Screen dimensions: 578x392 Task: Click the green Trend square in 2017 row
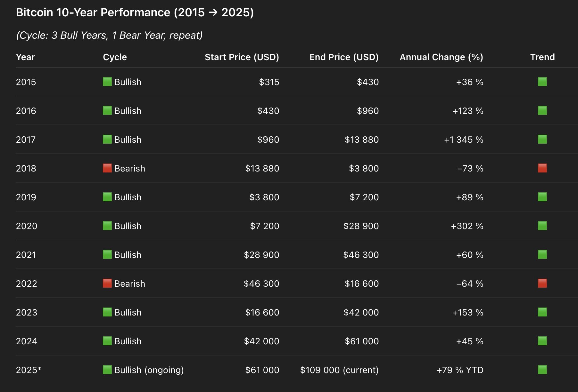(542, 140)
